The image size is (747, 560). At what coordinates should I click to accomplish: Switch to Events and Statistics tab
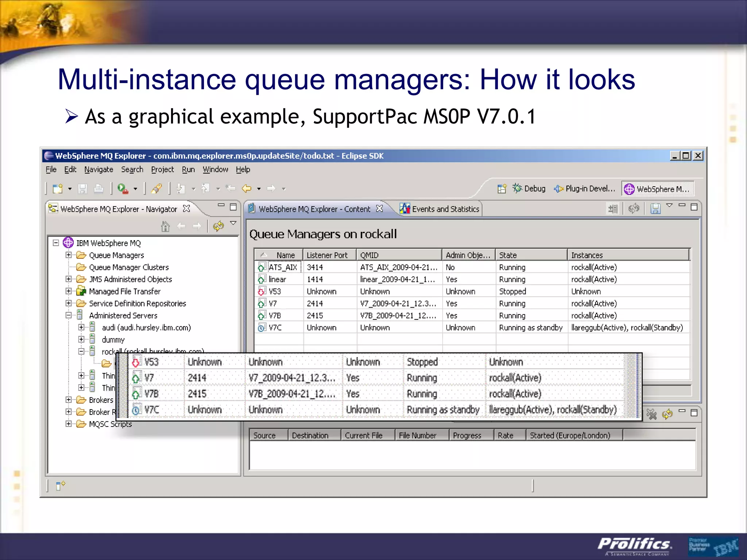[440, 209]
